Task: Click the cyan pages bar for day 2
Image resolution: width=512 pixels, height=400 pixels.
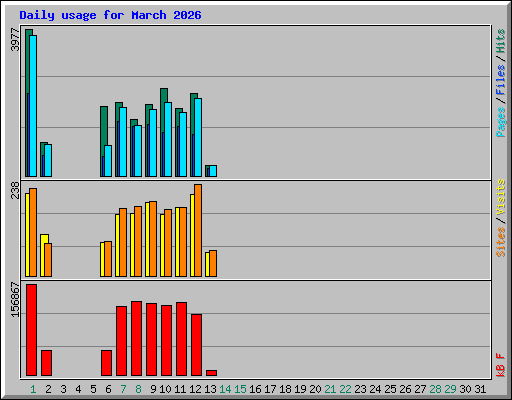Action: pos(48,160)
